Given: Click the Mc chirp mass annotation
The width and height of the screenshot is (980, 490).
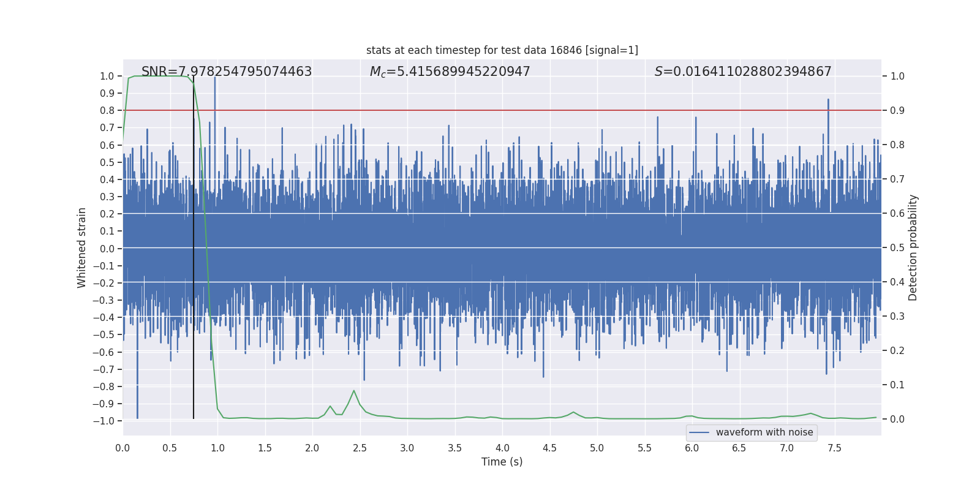Looking at the screenshot, I should click(450, 72).
